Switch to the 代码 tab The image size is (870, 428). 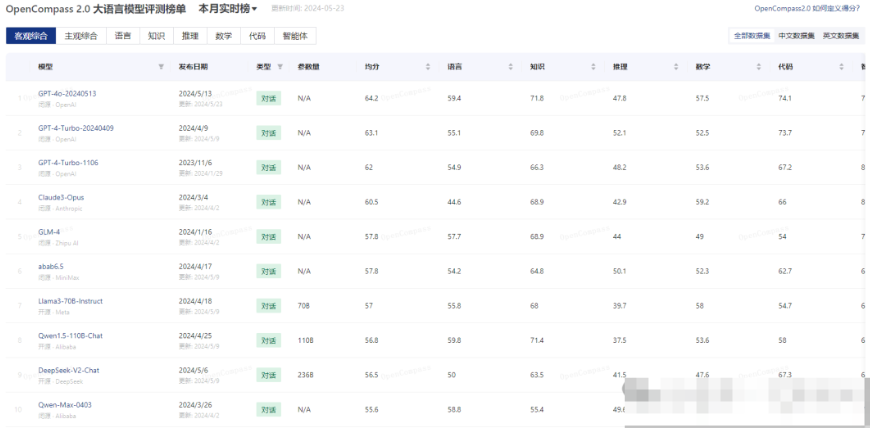(x=257, y=36)
